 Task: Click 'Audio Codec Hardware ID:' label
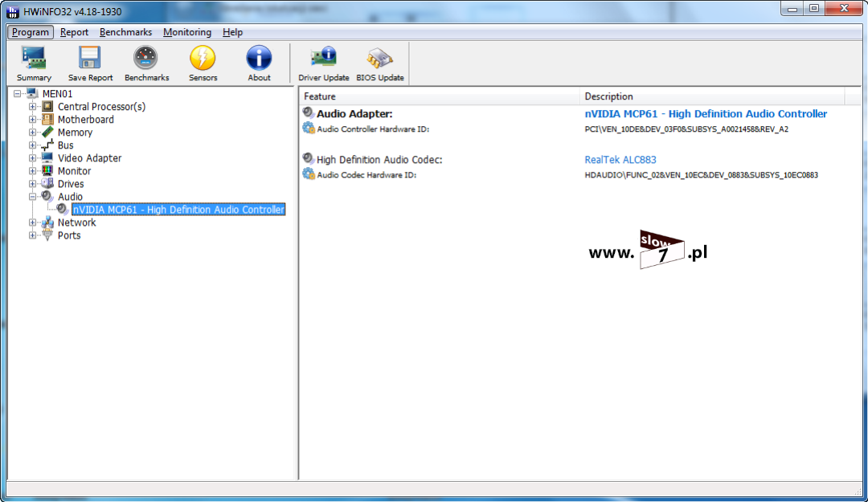(366, 175)
